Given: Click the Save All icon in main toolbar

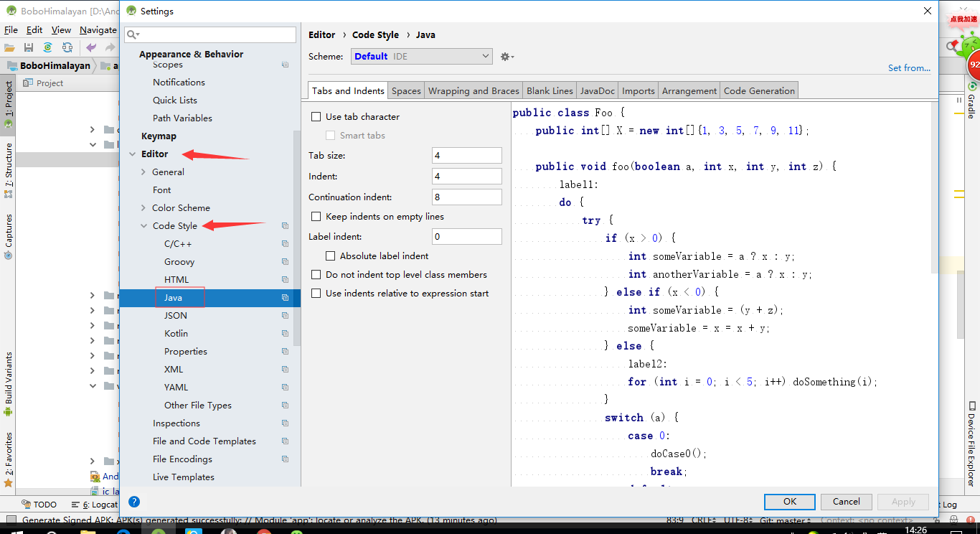Looking at the screenshot, I should point(29,47).
